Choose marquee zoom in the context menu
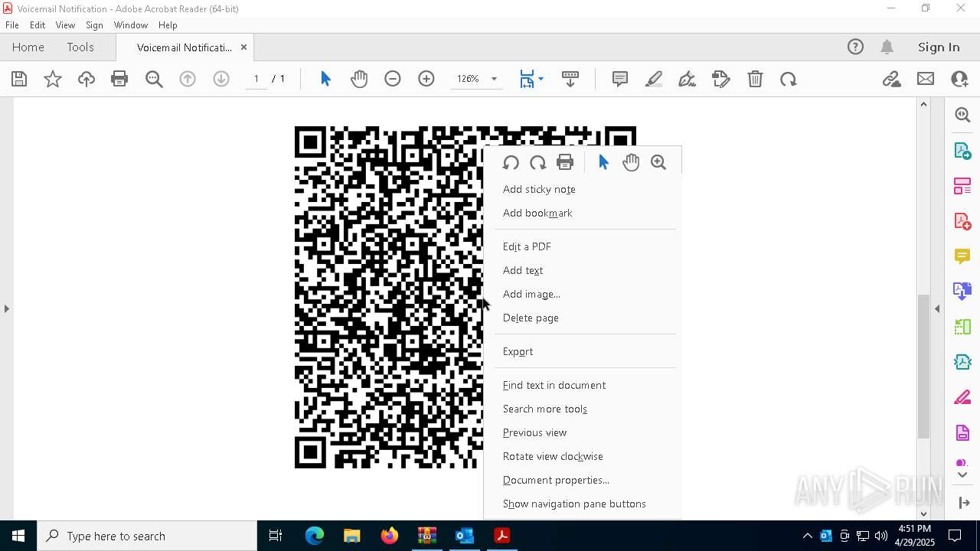The height and width of the screenshot is (551, 980). coord(658,162)
